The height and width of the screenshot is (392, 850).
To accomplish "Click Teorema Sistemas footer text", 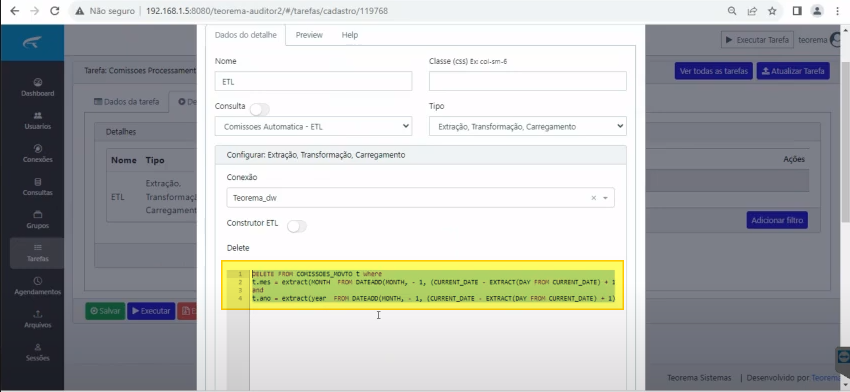I will coord(699,378).
